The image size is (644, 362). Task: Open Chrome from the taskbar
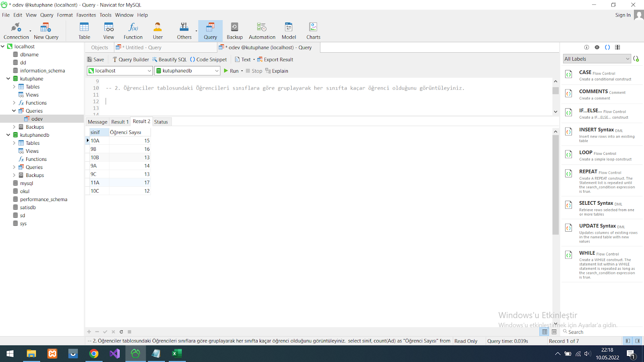[94, 354]
